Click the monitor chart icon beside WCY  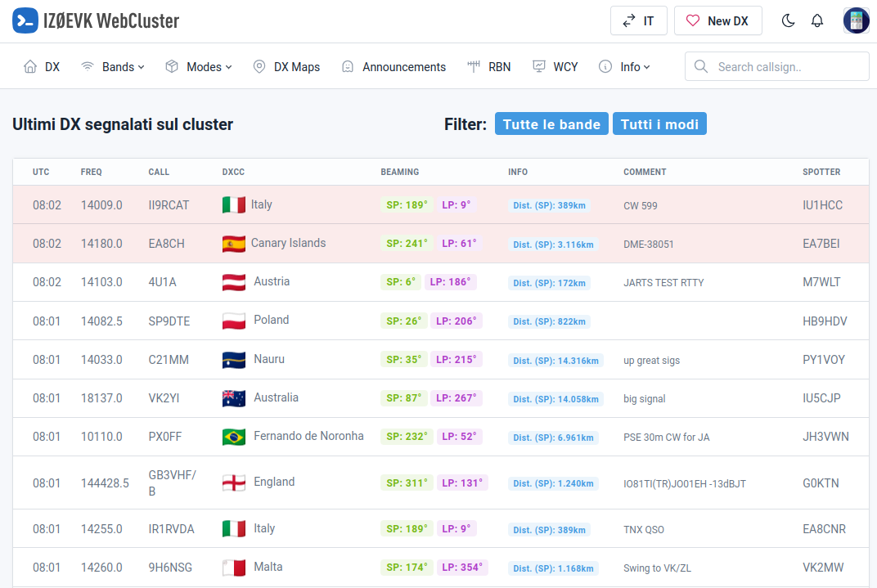coord(538,67)
